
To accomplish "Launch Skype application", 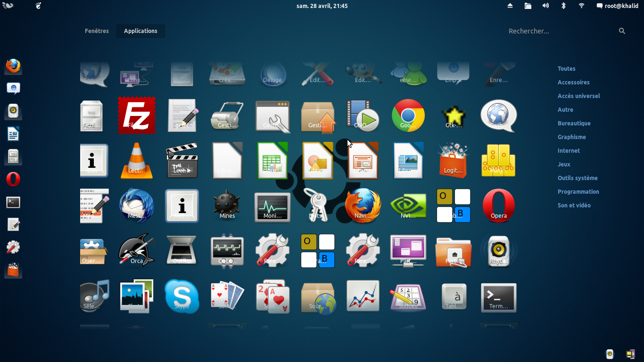I will click(182, 296).
